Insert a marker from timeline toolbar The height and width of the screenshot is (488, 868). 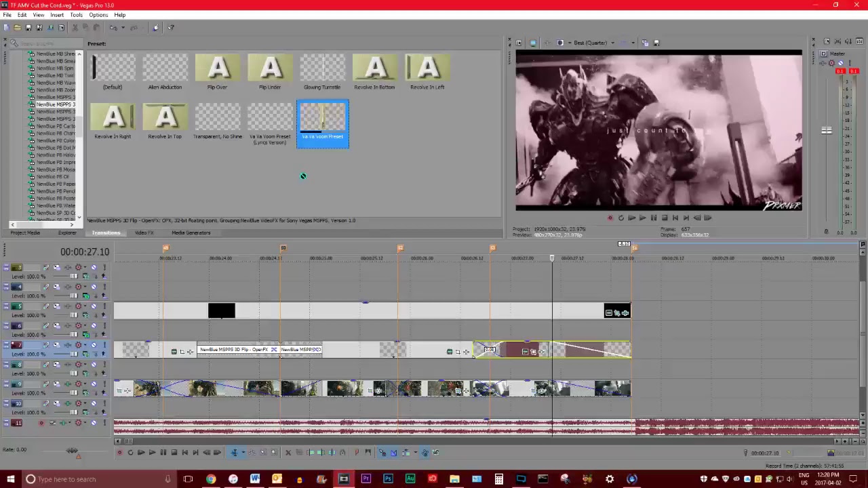357,453
